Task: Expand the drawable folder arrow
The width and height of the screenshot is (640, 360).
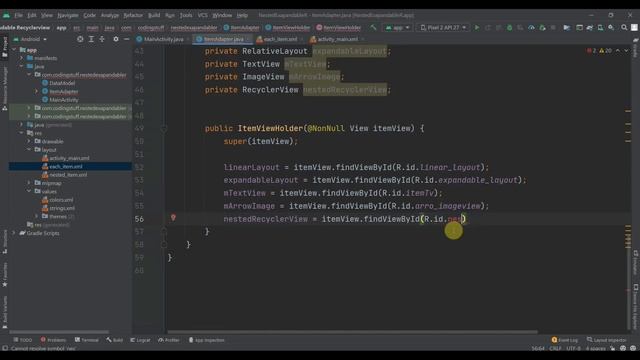Action: pos(29,141)
